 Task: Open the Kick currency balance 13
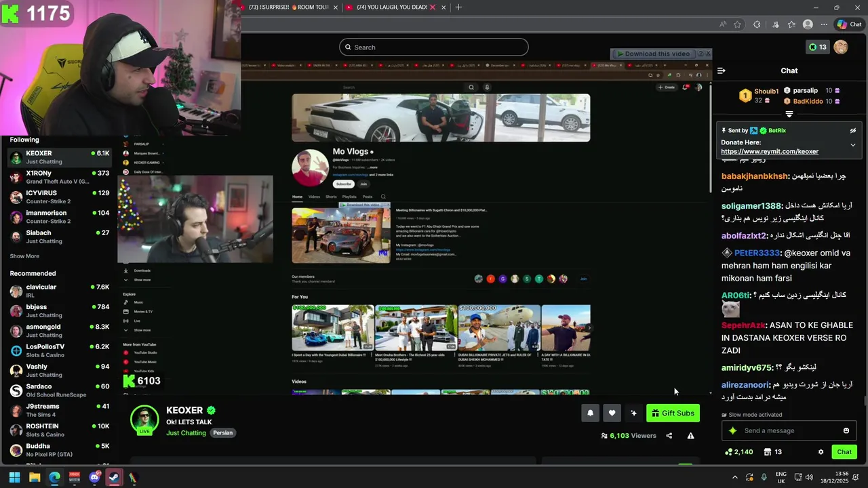[x=817, y=47]
